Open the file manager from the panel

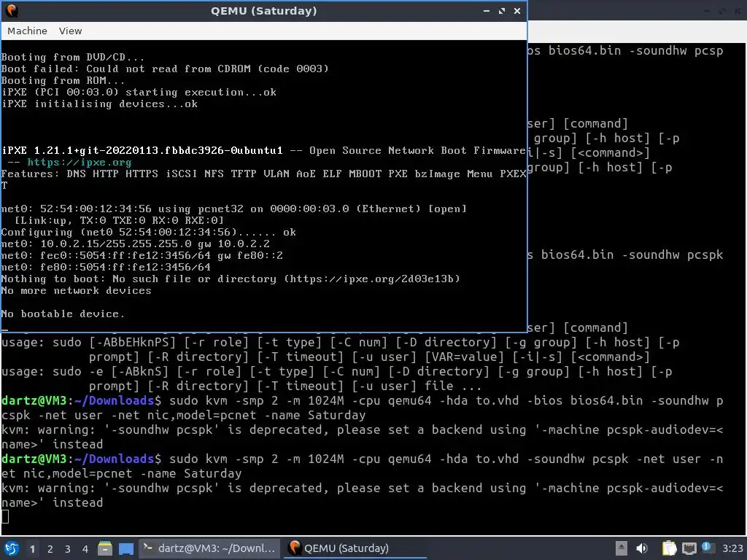(x=105, y=548)
